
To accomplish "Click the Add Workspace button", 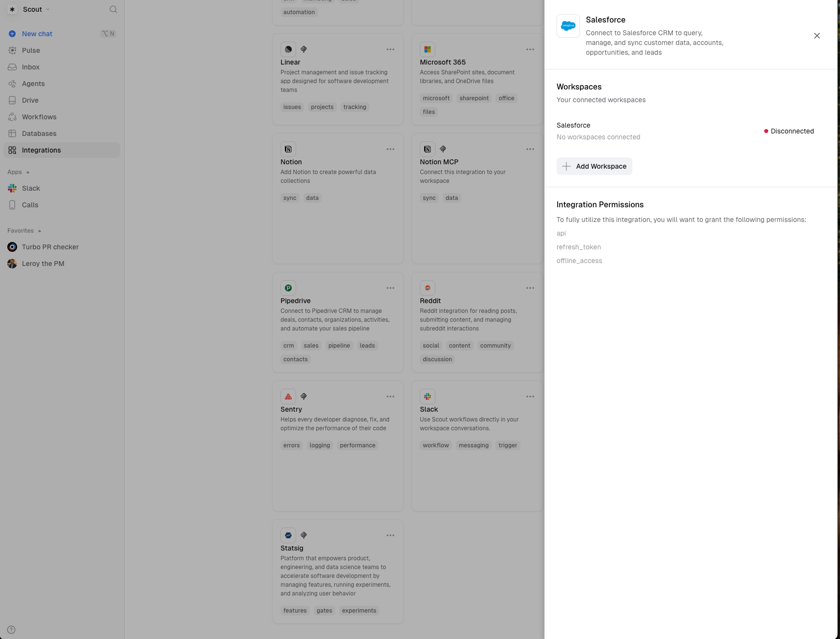I will (x=594, y=166).
